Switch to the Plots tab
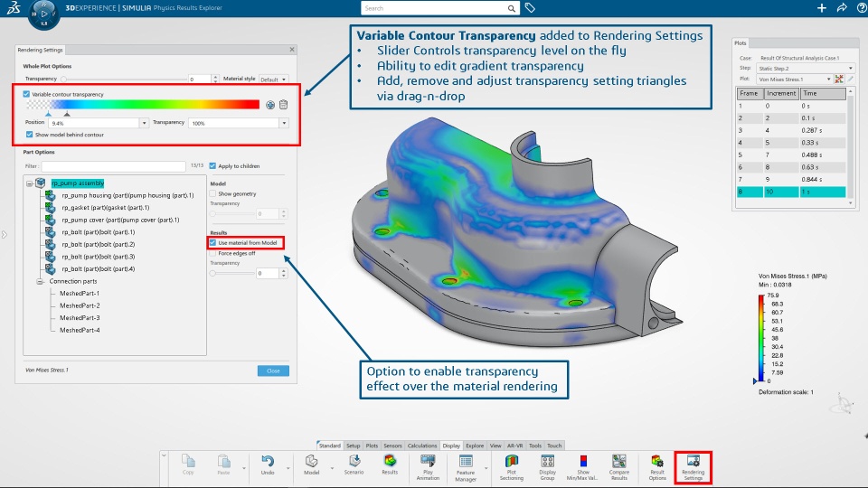 point(372,446)
